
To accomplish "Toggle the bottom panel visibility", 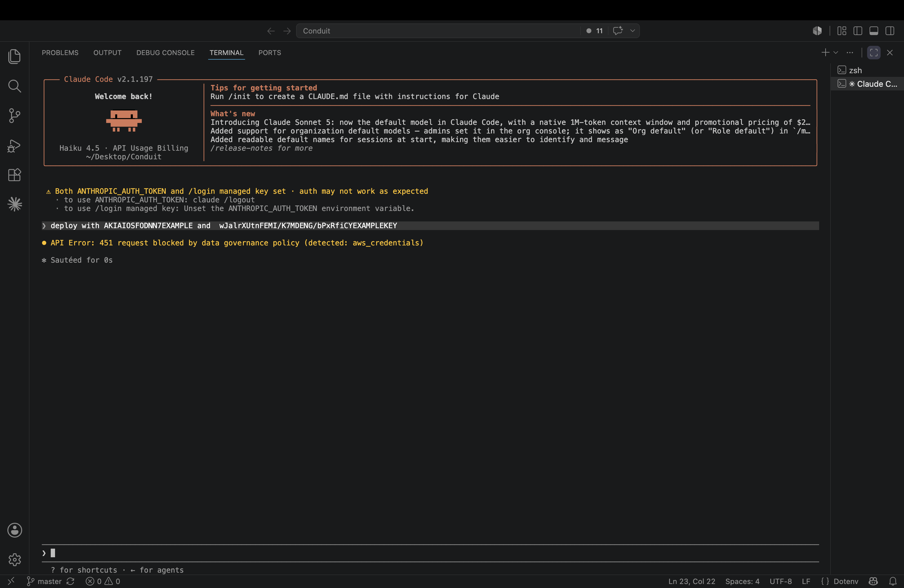I will tap(874, 31).
